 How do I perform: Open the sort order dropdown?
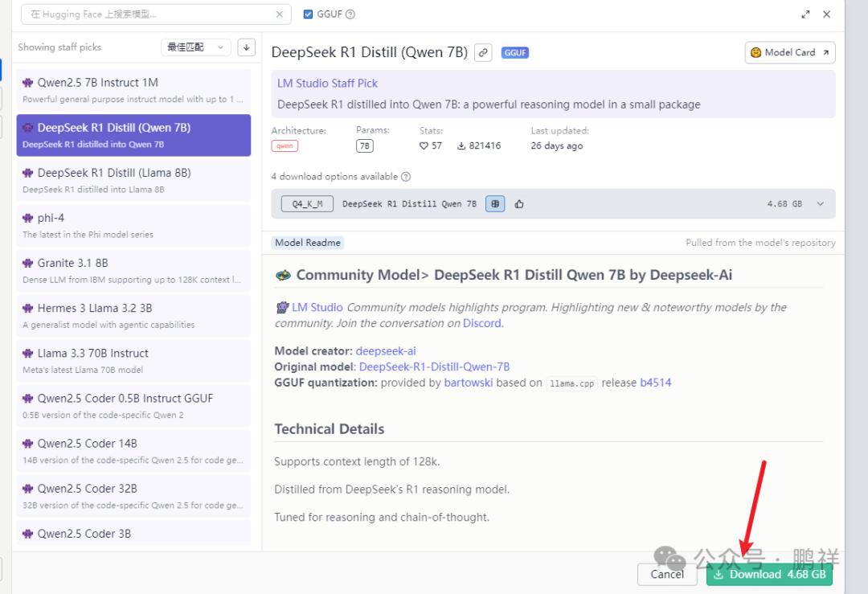(x=195, y=47)
